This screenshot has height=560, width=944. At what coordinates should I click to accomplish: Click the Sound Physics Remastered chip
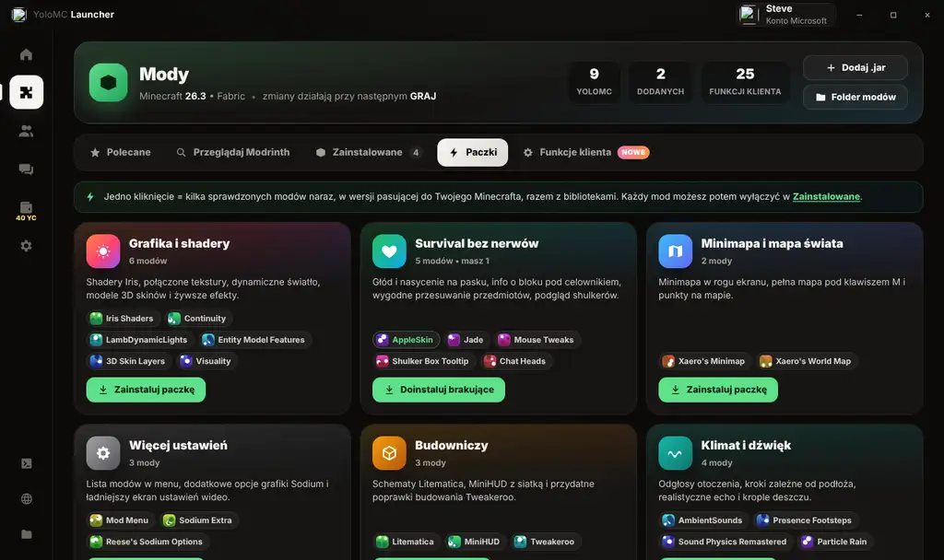(726, 542)
